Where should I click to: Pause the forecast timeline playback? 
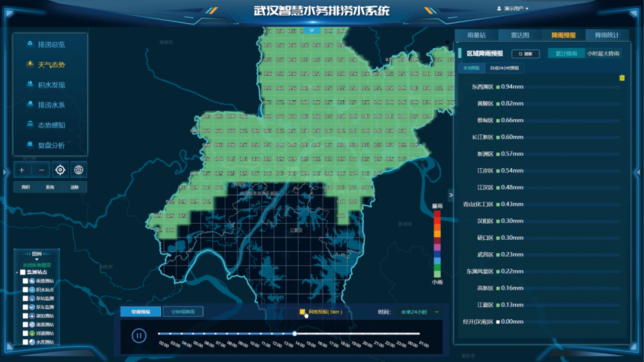[x=139, y=336]
